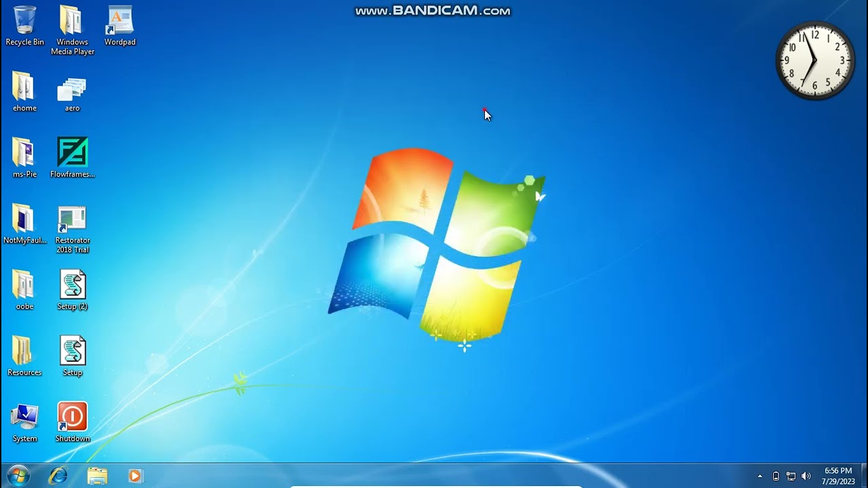The width and height of the screenshot is (868, 488).
Task: Open the taskbar clock showing 6:56 PM
Action: tap(838, 476)
